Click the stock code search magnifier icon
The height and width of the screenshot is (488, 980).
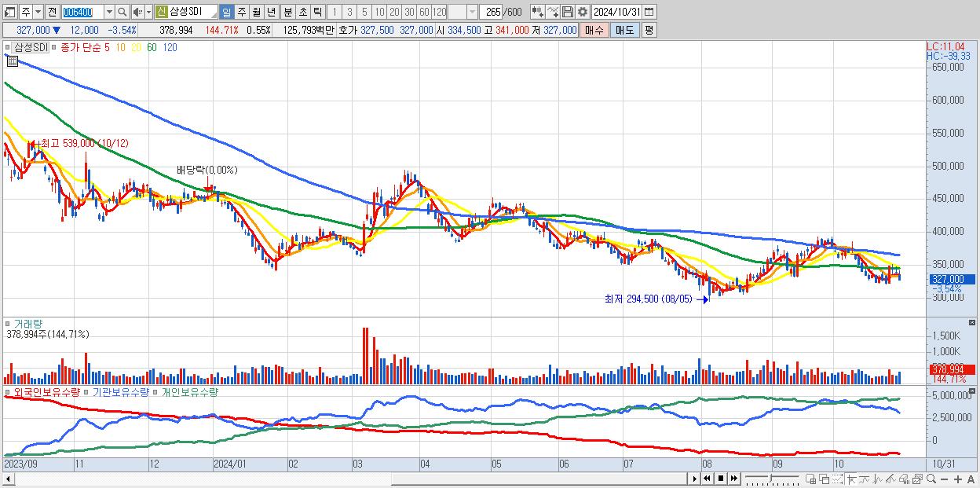click(x=122, y=12)
